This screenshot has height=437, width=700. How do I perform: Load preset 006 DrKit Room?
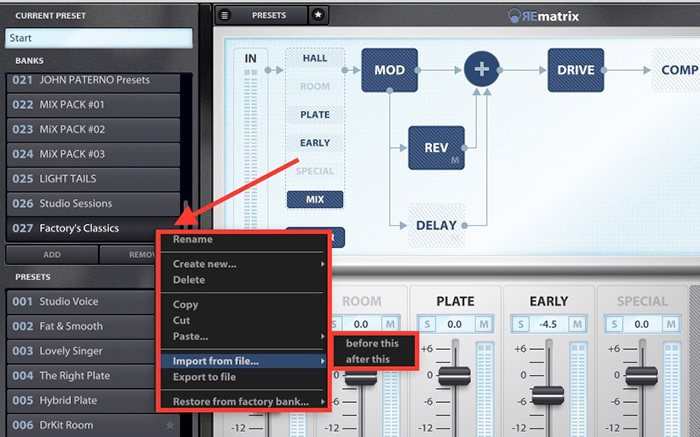coord(93,425)
